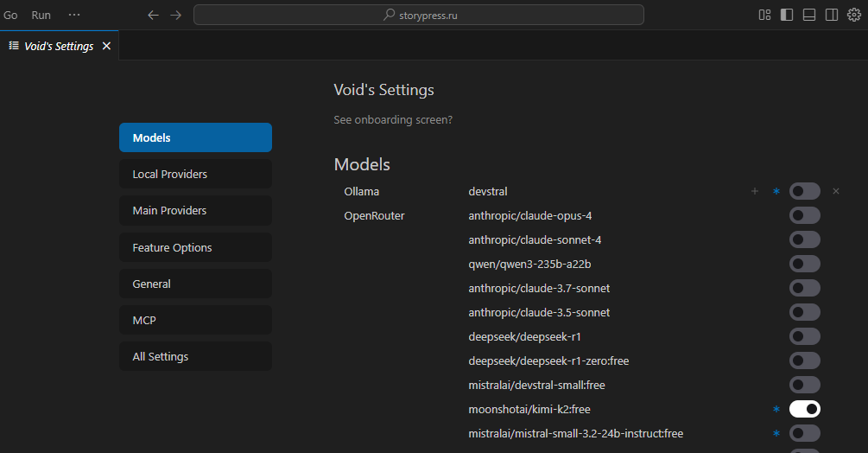Toggle the secondary side bar icon
This screenshot has height=453, width=868.
click(x=832, y=15)
